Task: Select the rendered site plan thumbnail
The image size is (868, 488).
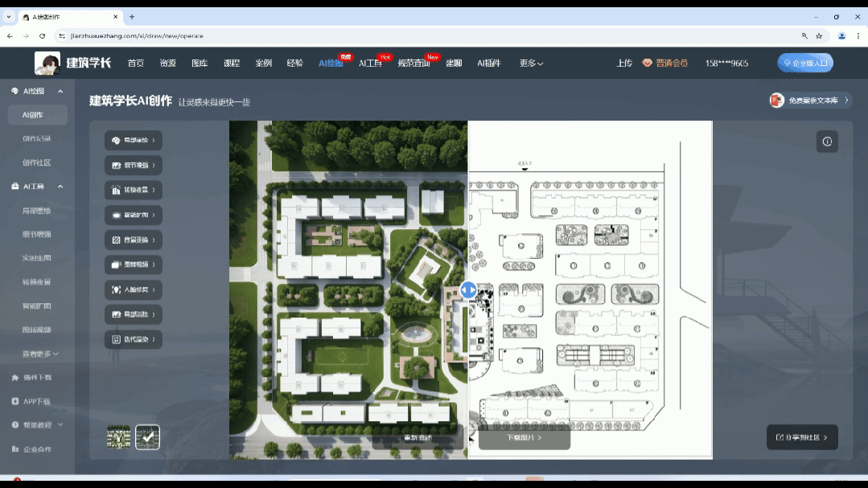Action: pos(119,437)
